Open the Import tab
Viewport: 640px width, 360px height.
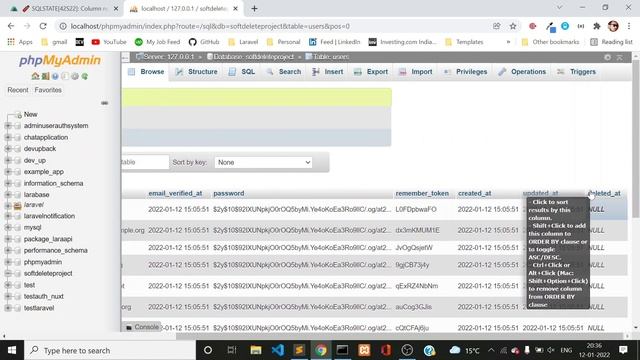click(x=416, y=72)
